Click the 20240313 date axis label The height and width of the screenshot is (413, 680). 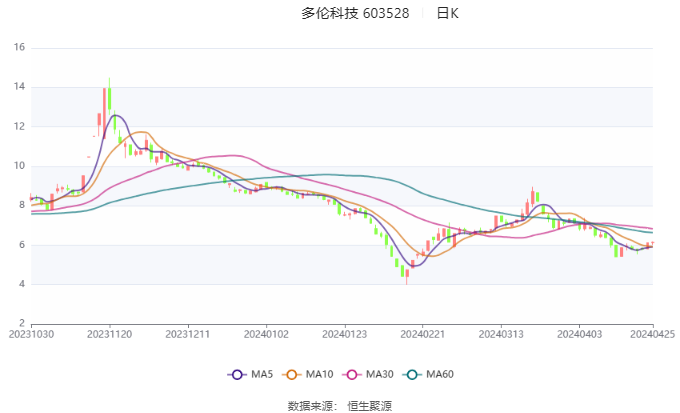point(501,334)
